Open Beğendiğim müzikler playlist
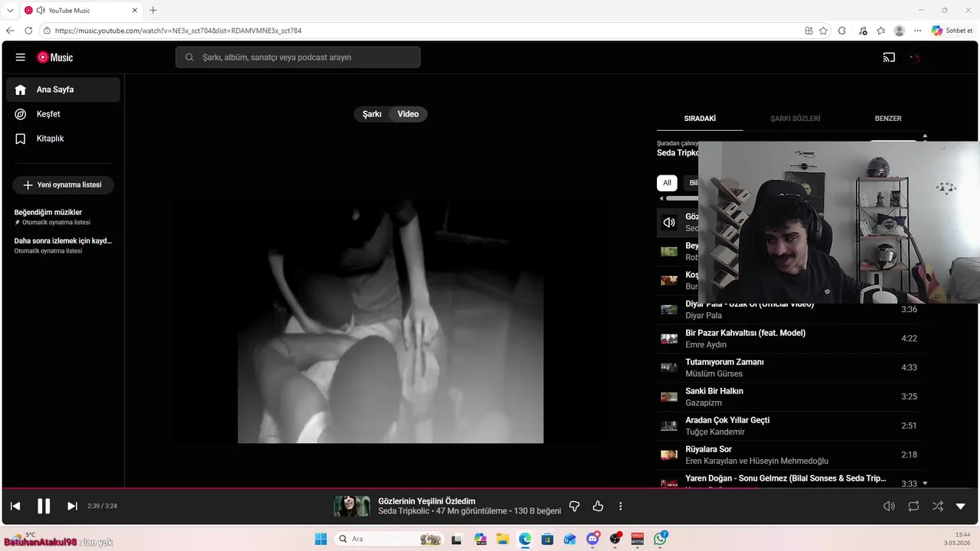This screenshot has height=551, width=980. tap(64, 217)
